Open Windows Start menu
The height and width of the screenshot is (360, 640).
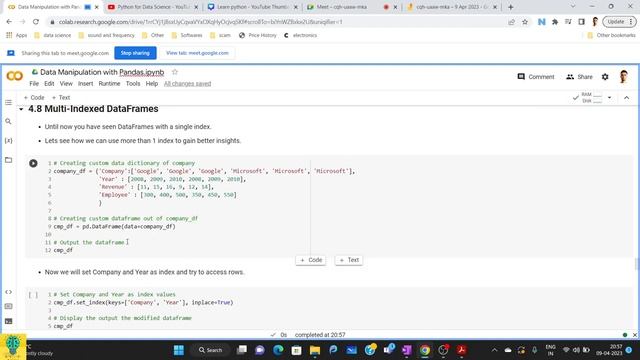[x=179, y=350]
